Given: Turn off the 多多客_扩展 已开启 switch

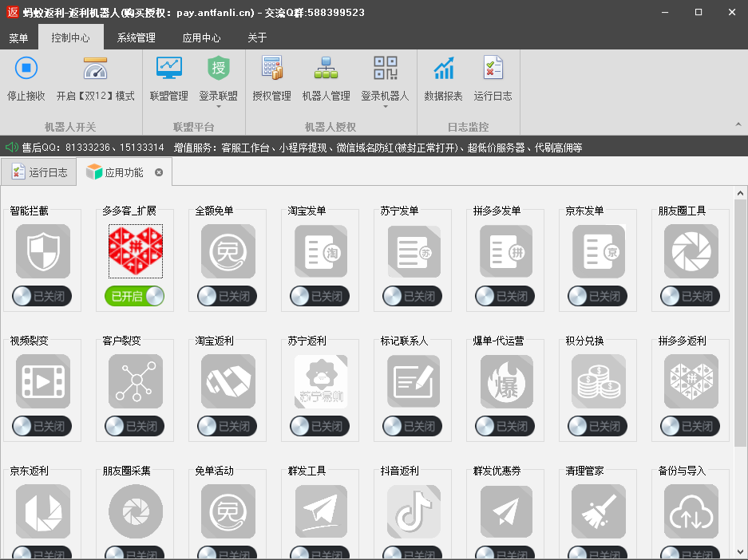Looking at the screenshot, I should pyautogui.click(x=135, y=296).
